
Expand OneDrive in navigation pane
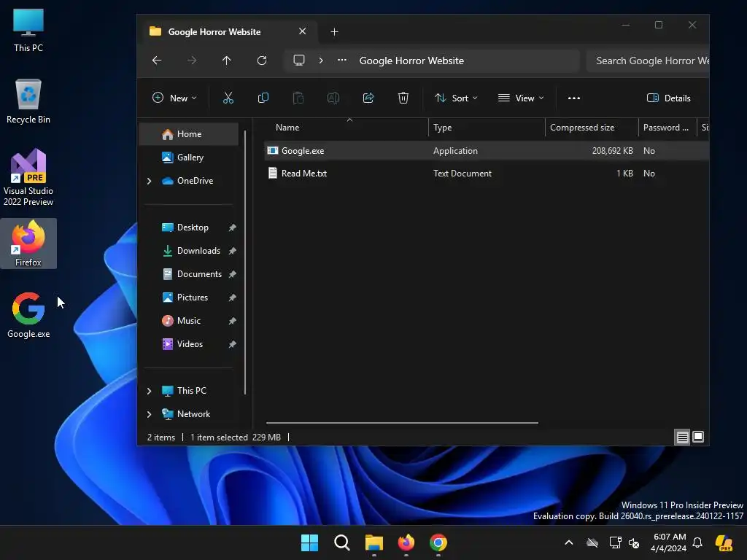[x=149, y=181]
